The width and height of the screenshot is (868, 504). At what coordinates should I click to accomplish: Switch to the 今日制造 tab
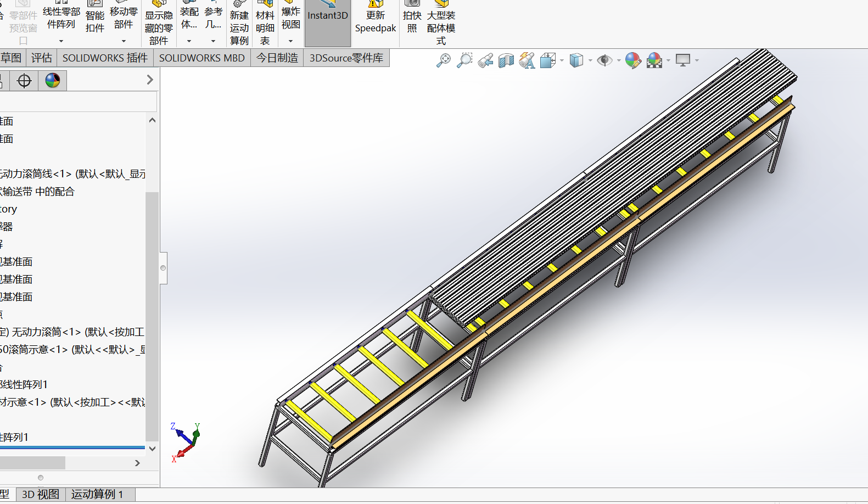(277, 58)
